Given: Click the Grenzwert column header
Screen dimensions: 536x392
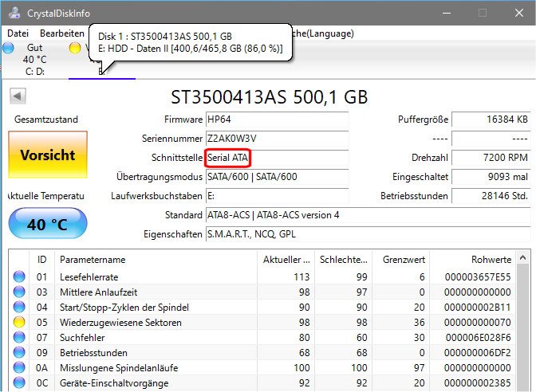Looking at the screenshot, I should pos(400,260).
